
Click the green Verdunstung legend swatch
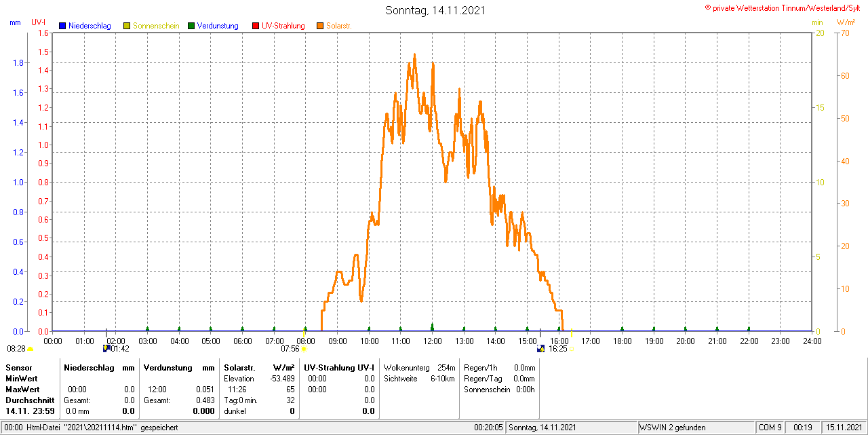click(191, 26)
